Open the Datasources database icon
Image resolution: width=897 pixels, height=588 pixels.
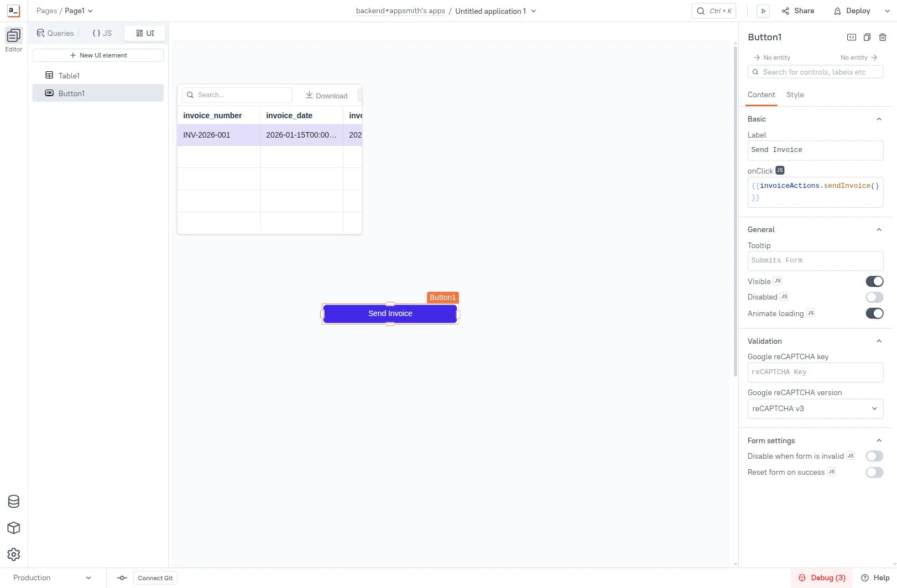point(14,501)
